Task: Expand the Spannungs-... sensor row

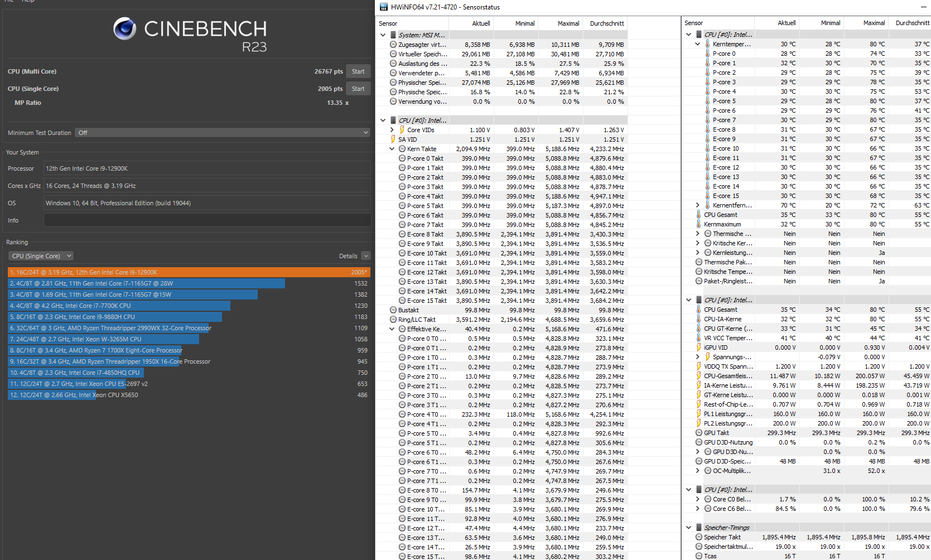Action: point(697,357)
